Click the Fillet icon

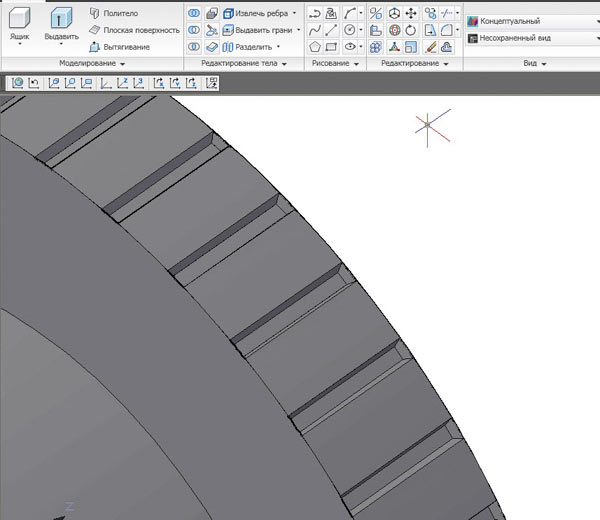[x=446, y=30]
